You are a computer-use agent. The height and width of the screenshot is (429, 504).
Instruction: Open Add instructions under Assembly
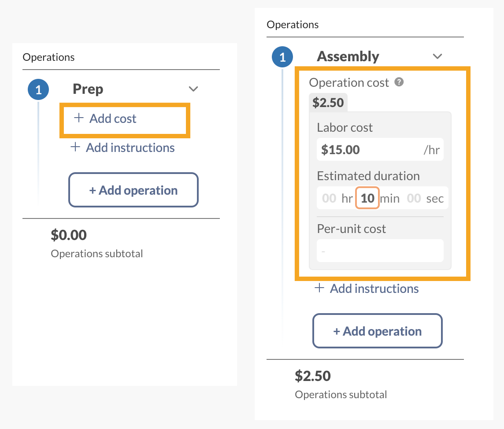374,288
